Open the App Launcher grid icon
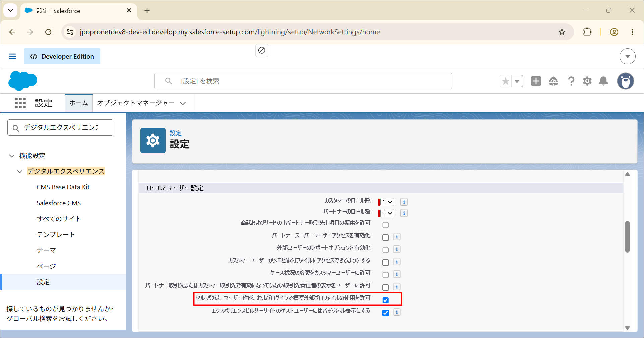This screenshot has width=644, height=338. 20,103
